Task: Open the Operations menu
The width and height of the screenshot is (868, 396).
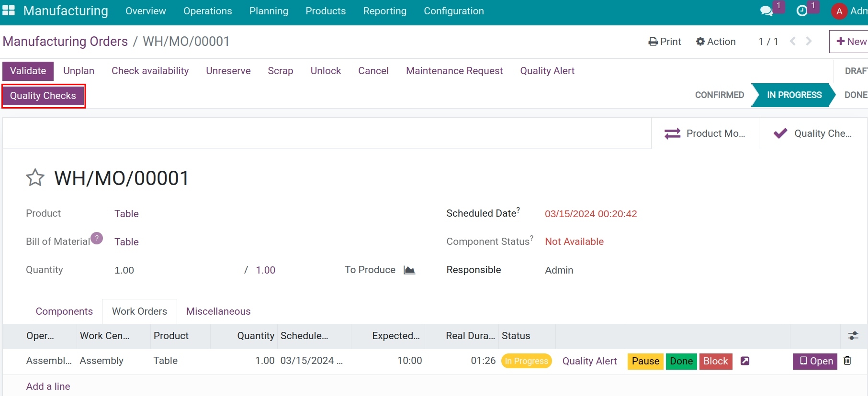Action: tap(208, 11)
